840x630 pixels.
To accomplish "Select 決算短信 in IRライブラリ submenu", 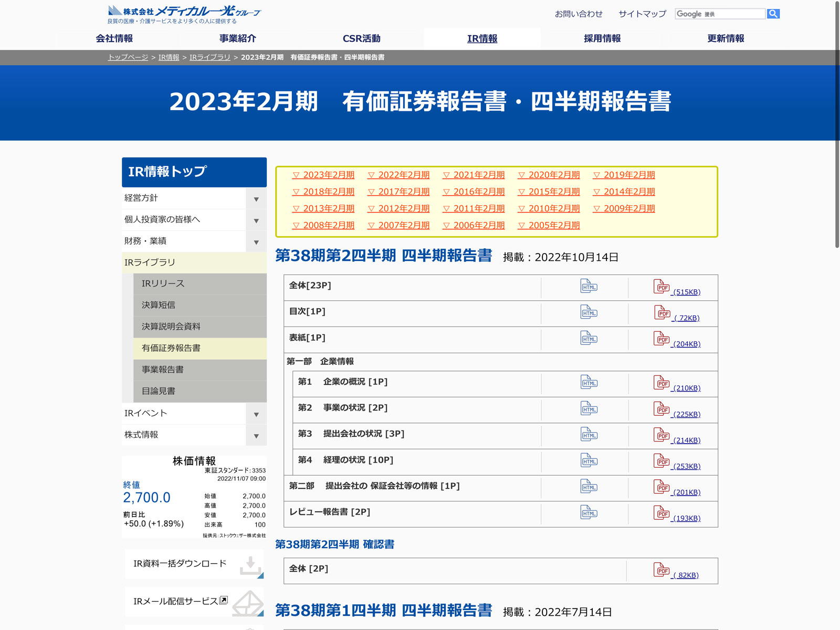I will [159, 305].
